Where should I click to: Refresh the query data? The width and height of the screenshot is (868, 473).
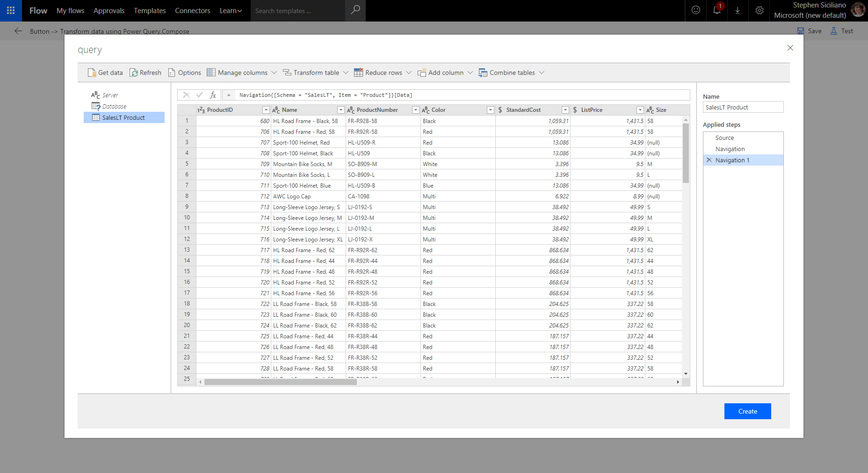click(x=145, y=73)
